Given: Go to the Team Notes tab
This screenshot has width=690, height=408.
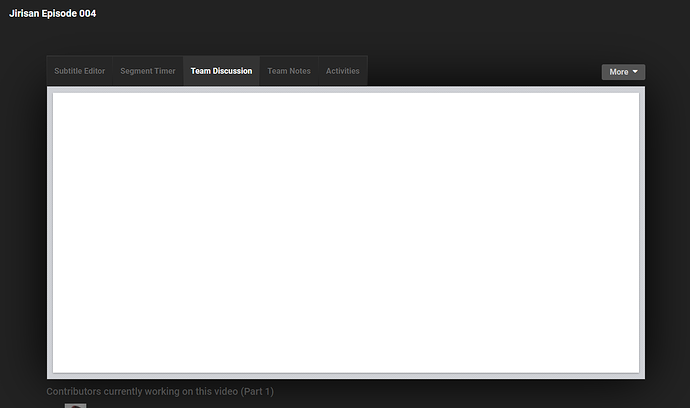Looking at the screenshot, I should click(289, 71).
